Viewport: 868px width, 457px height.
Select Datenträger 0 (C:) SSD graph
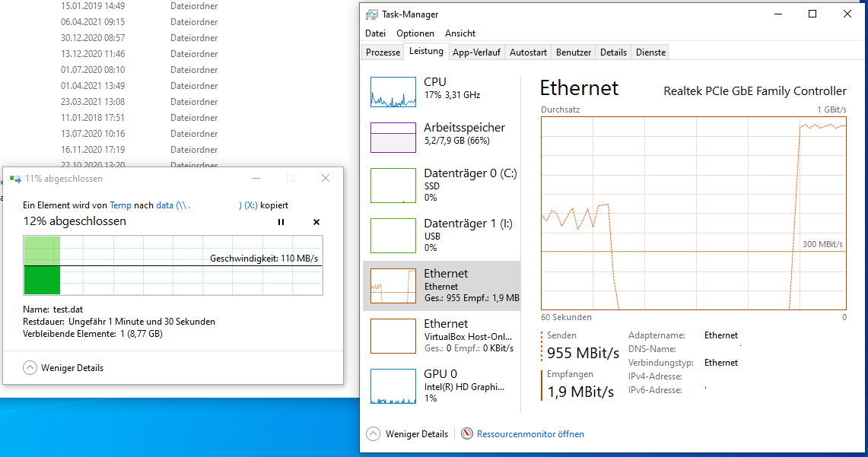point(393,186)
